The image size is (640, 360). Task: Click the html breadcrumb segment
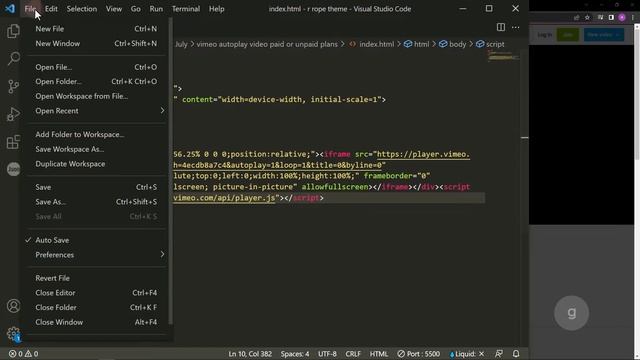[x=417, y=44]
